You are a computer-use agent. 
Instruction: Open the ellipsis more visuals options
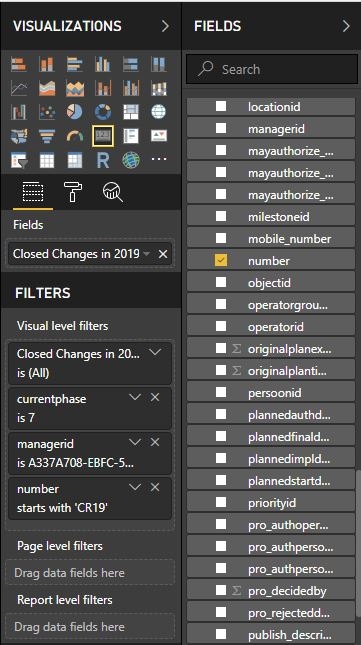click(x=159, y=160)
